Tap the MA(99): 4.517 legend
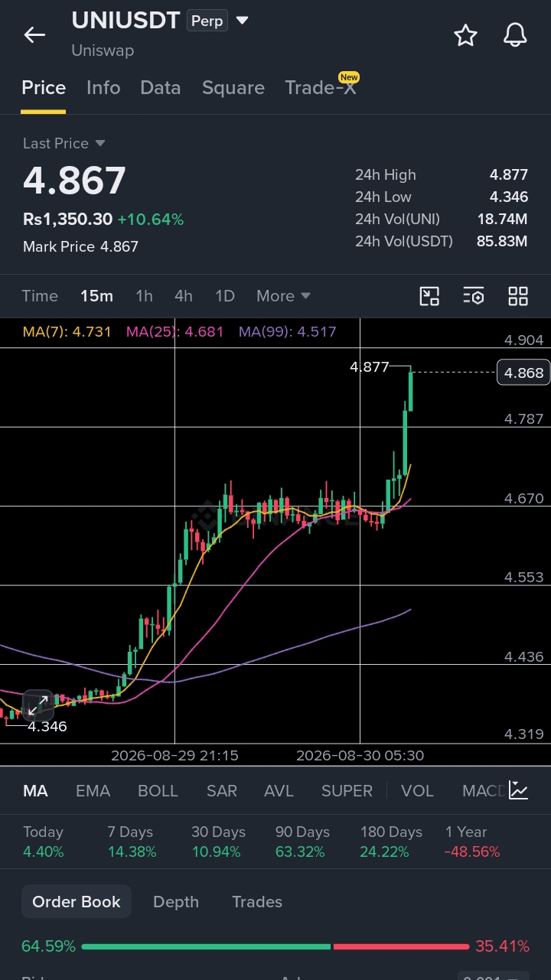Screen dimensions: 551x980 point(288,331)
